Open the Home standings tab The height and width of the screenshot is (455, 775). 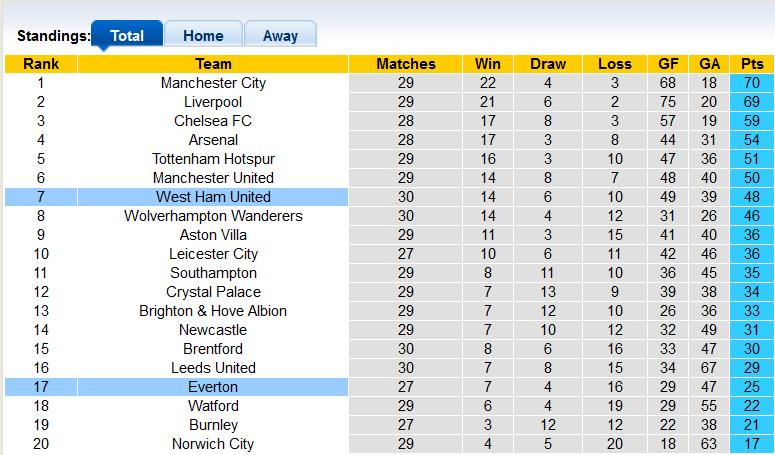[203, 36]
